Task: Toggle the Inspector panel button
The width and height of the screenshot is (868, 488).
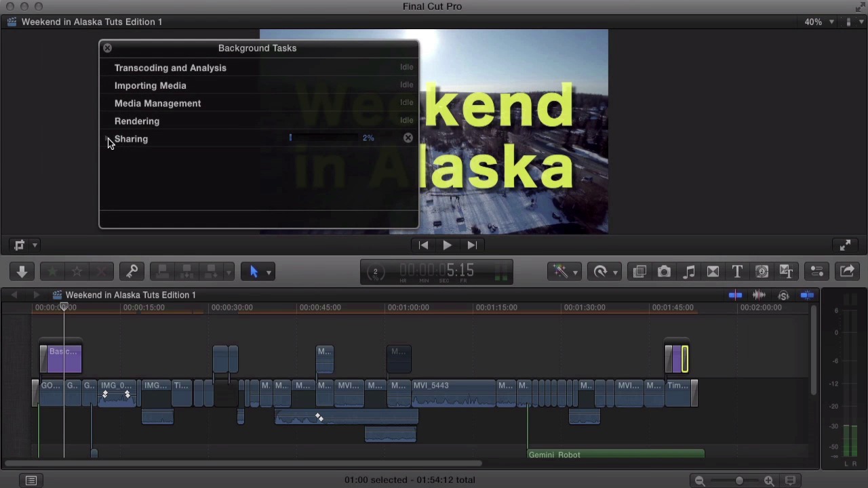Action: pyautogui.click(x=817, y=272)
